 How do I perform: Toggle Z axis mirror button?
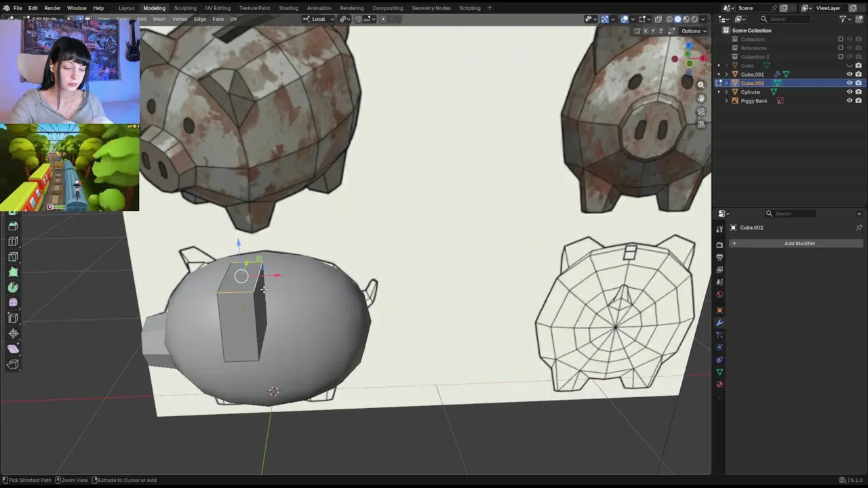(x=660, y=30)
